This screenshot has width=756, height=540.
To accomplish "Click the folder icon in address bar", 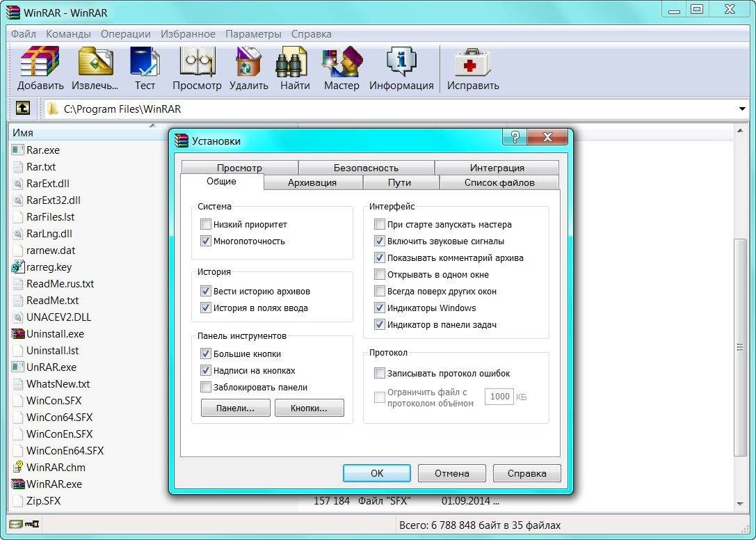I will pos(53,109).
